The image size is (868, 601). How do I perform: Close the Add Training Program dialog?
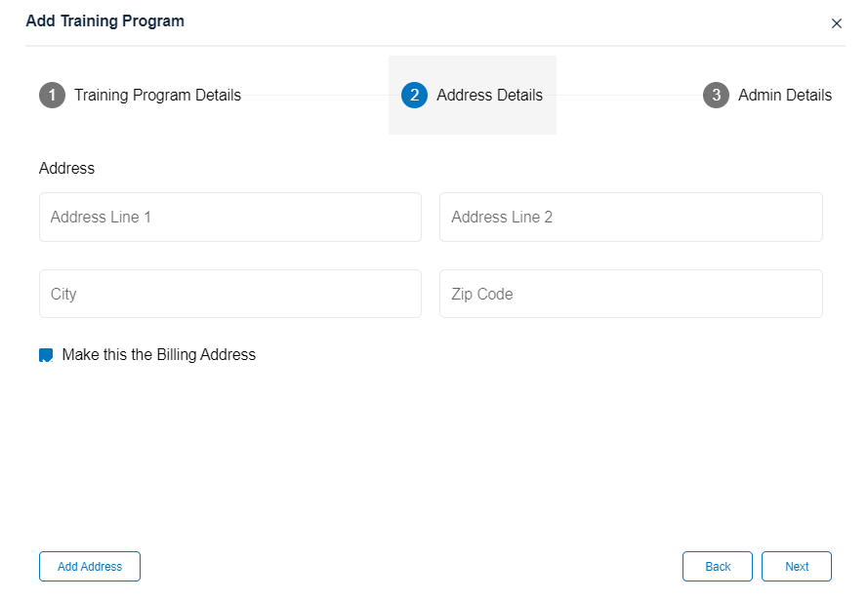(836, 23)
